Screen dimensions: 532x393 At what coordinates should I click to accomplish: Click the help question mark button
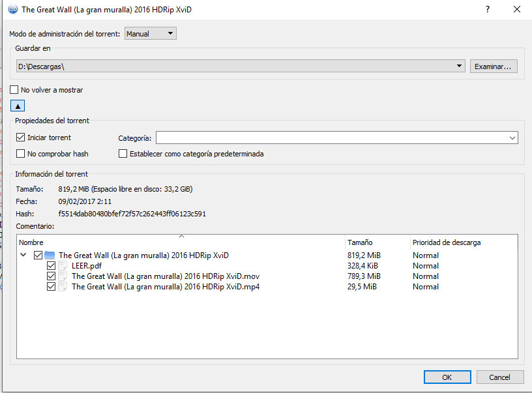488,9
